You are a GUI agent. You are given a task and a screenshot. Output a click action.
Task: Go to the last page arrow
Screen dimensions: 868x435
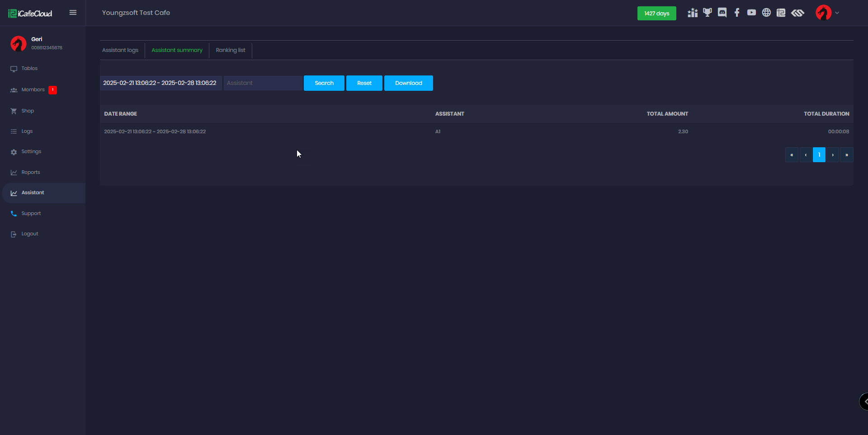[846, 155]
